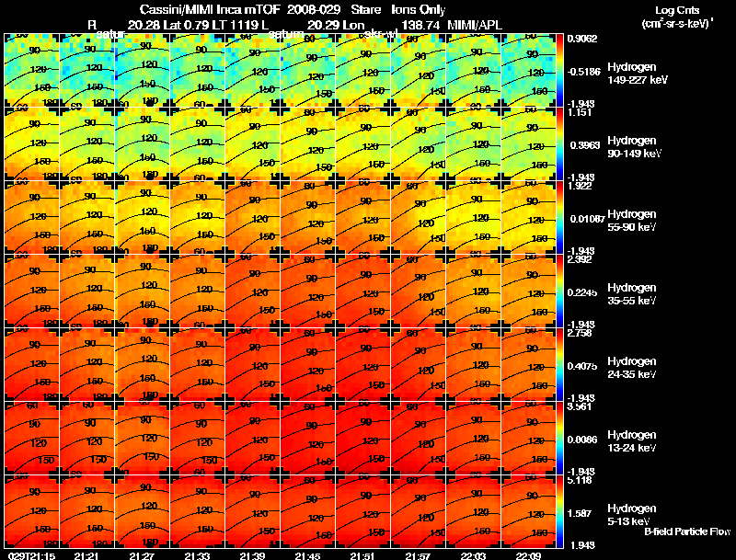Click the '22:09' time label
This screenshot has width=736, height=560.
coord(528,555)
